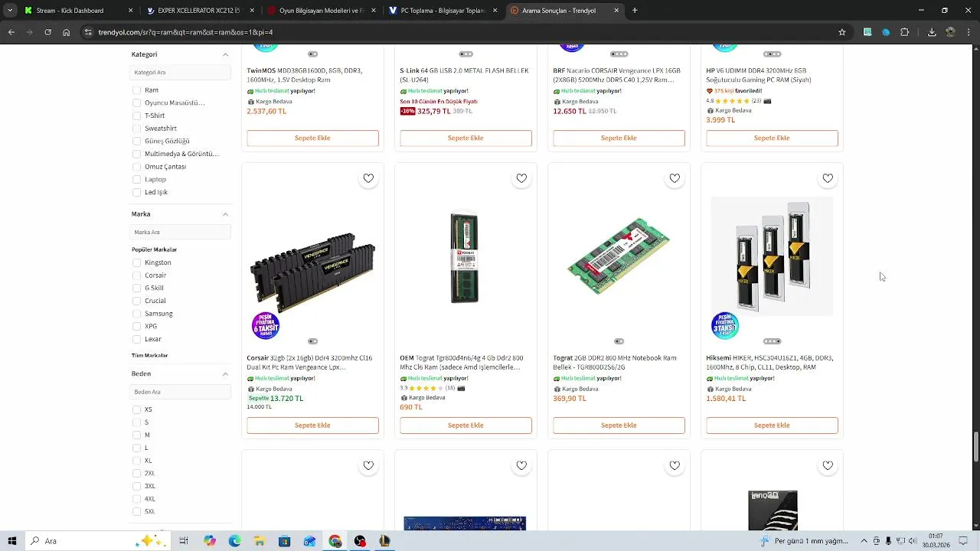This screenshot has width=980, height=551.
Task: Open volume control in system tray
Action: 913,541
